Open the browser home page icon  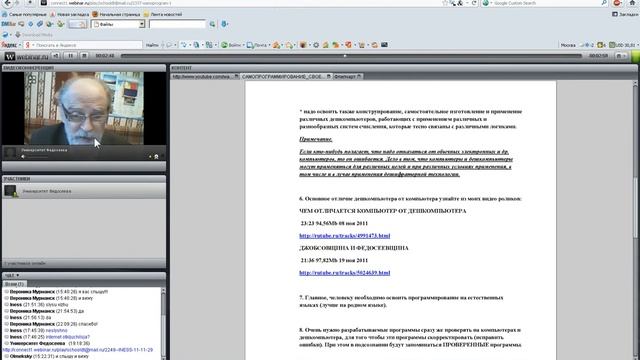(x=633, y=3)
